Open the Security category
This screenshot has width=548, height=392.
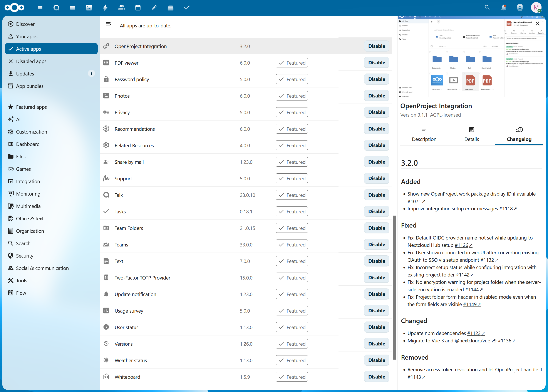51,256
